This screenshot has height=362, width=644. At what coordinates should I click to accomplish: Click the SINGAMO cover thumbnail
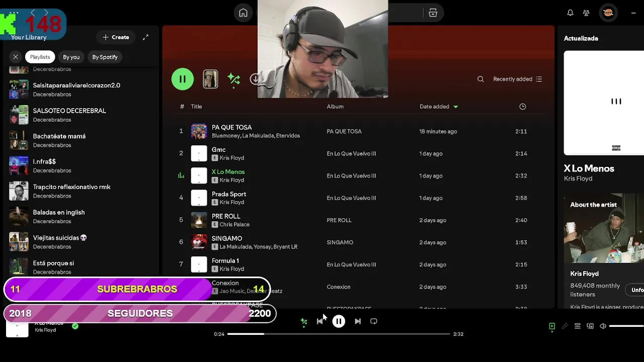point(199,242)
